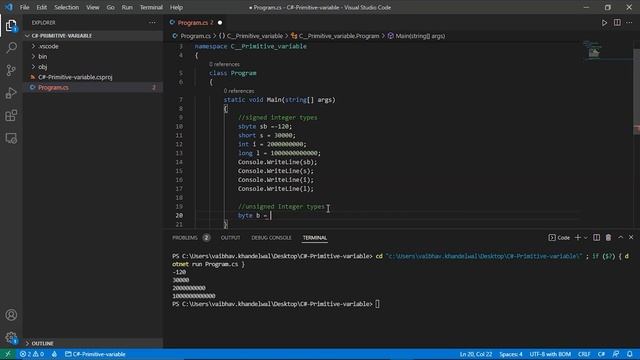The height and width of the screenshot is (360, 640).
Task: Split the editor to the right
Action: [617, 23]
